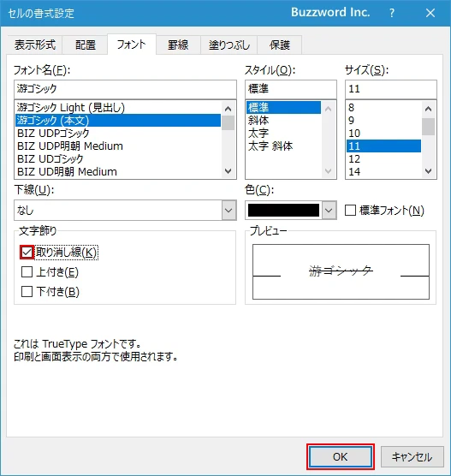
Task: Choose font size 11 in list
Action: pyautogui.click(x=383, y=146)
